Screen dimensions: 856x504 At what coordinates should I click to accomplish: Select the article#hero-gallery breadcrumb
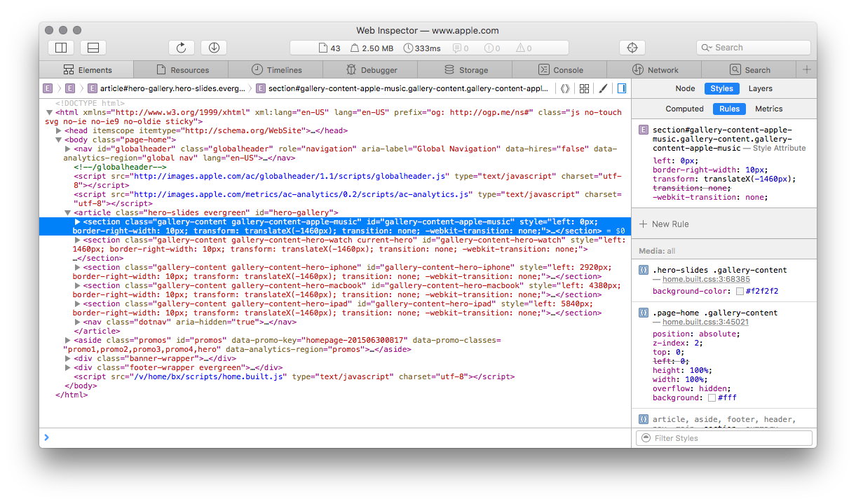pos(168,88)
